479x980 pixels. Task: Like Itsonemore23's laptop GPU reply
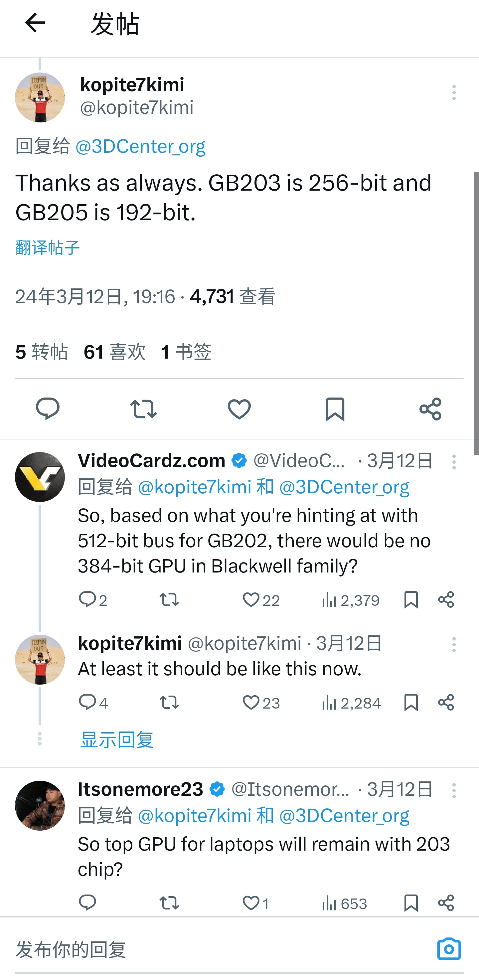[251, 904]
